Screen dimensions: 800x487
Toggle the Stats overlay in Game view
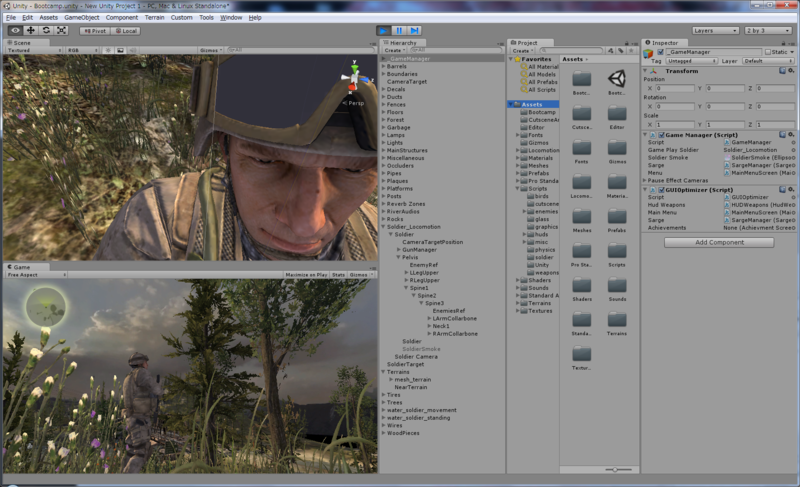pos(338,275)
